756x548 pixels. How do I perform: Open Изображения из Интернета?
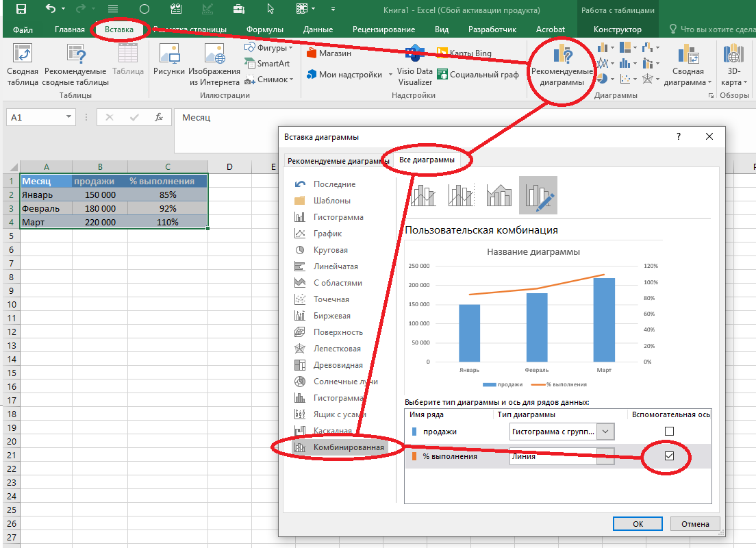(214, 64)
